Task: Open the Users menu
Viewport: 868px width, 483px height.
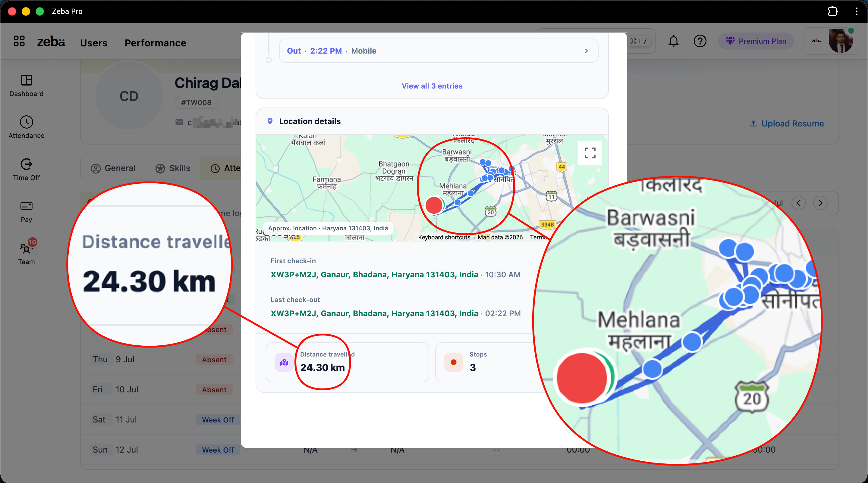Action: [x=94, y=43]
